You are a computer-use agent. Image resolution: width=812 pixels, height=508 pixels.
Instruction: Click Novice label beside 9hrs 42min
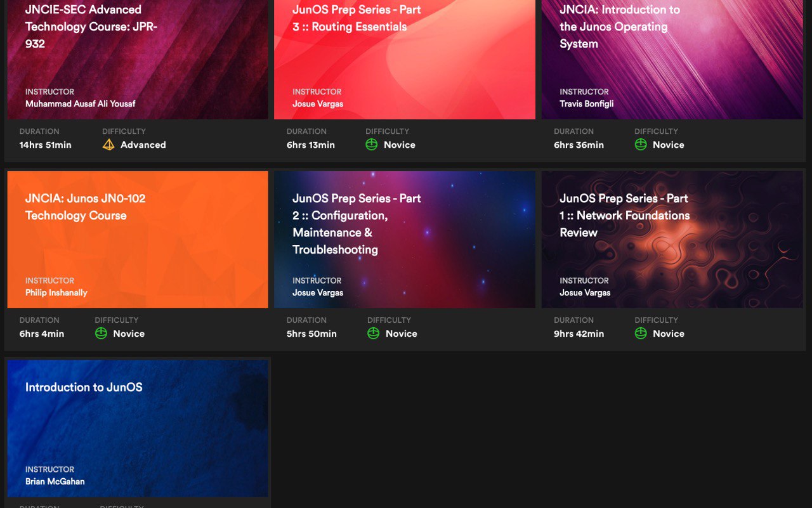pyautogui.click(x=669, y=334)
